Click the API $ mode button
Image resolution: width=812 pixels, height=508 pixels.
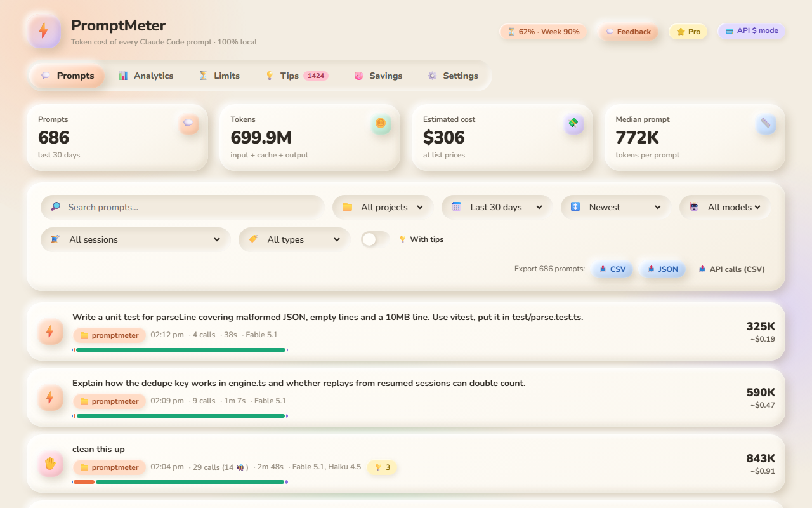coord(752,30)
